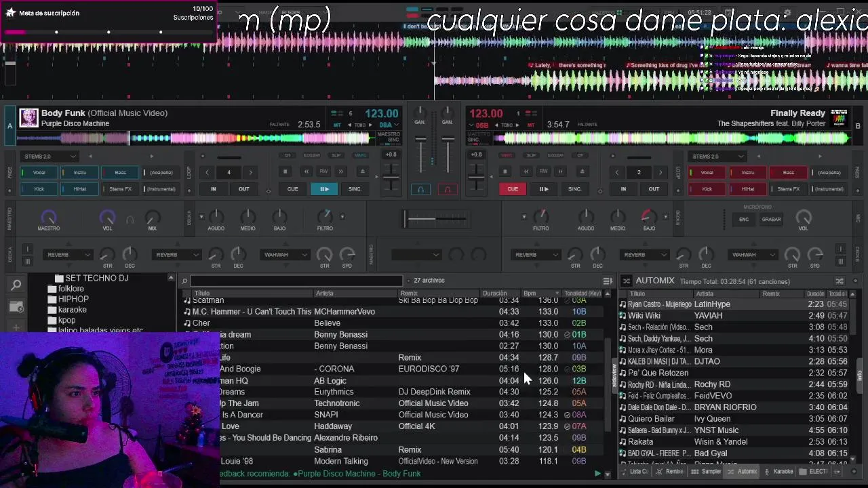The image size is (868, 488).
Task: Double deck B loop length arrow
Action: 660,172
